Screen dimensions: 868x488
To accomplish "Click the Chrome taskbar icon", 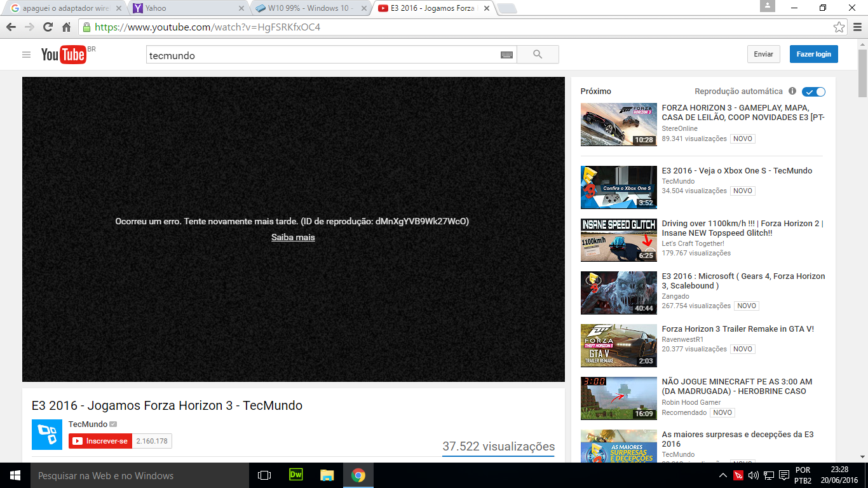I will (x=358, y=475).
